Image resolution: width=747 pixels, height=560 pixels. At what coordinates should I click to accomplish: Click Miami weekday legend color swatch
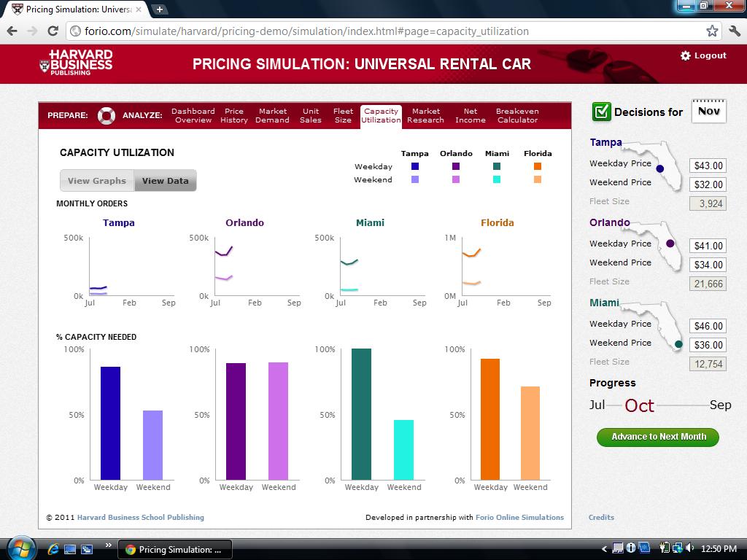coord(497,166)
